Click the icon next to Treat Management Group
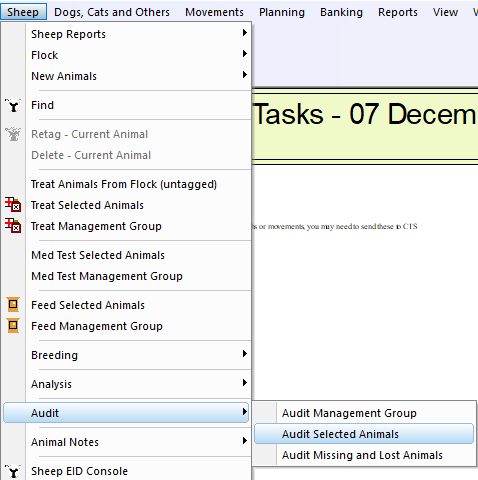 [13, 226]
